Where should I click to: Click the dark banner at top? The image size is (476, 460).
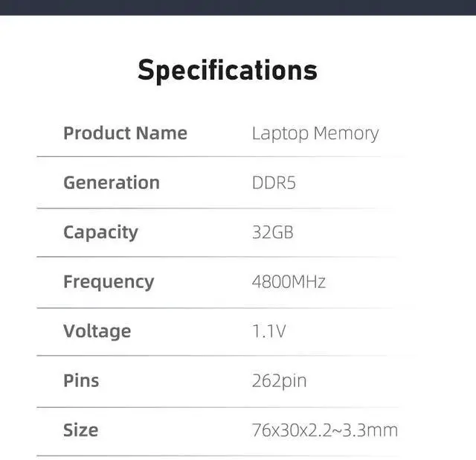click(238, 7)
